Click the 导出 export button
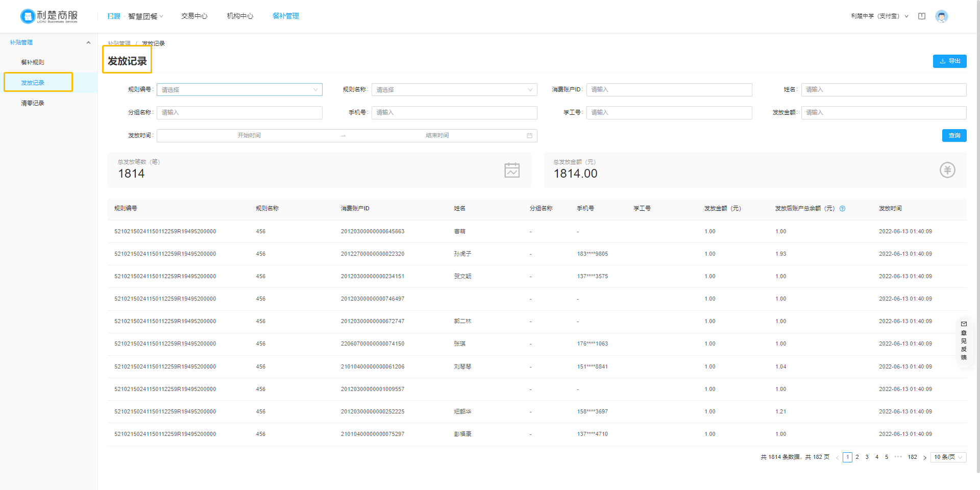The height and width of the screenshot is (490, 980). click(x=950, y=61)
